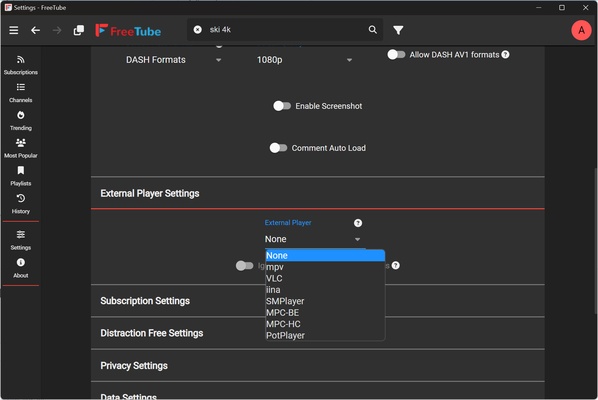The image size is (598, 400).
Task: Open About in the sidebar
Action: pyautogui.click(x=21, y=268)
